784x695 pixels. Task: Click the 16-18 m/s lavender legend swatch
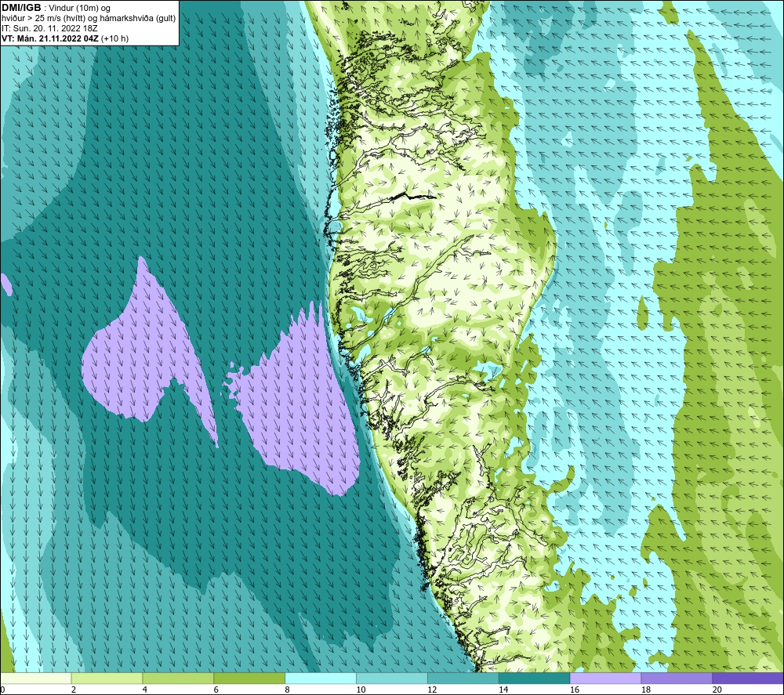(605, 678)
